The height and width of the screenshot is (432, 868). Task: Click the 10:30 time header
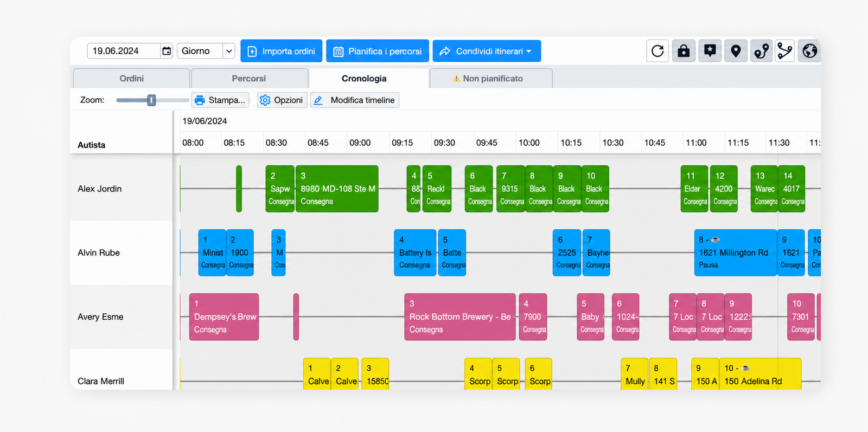pos(613,143)
